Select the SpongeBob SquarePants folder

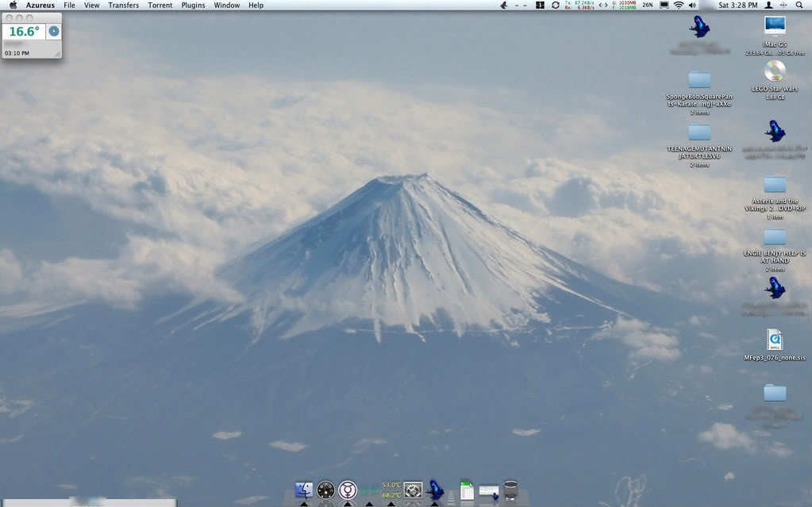coord(699,80)
